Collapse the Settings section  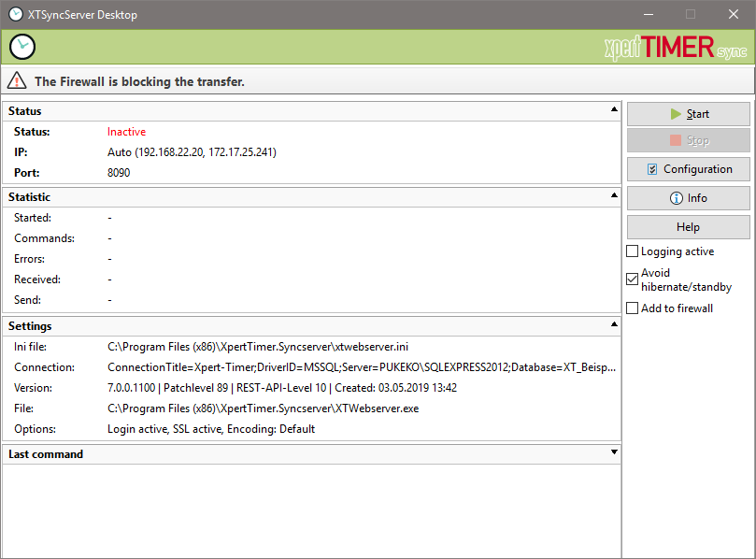pos(614,325)
